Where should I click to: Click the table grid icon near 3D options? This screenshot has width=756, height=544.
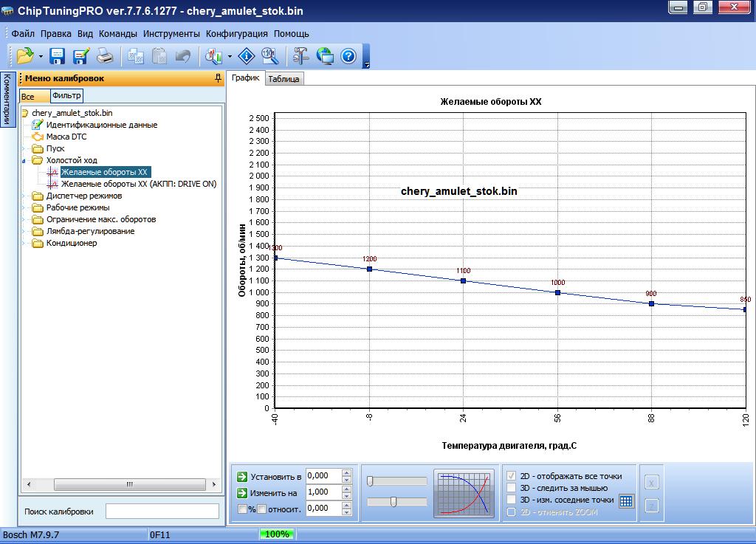tap(626, 501)
